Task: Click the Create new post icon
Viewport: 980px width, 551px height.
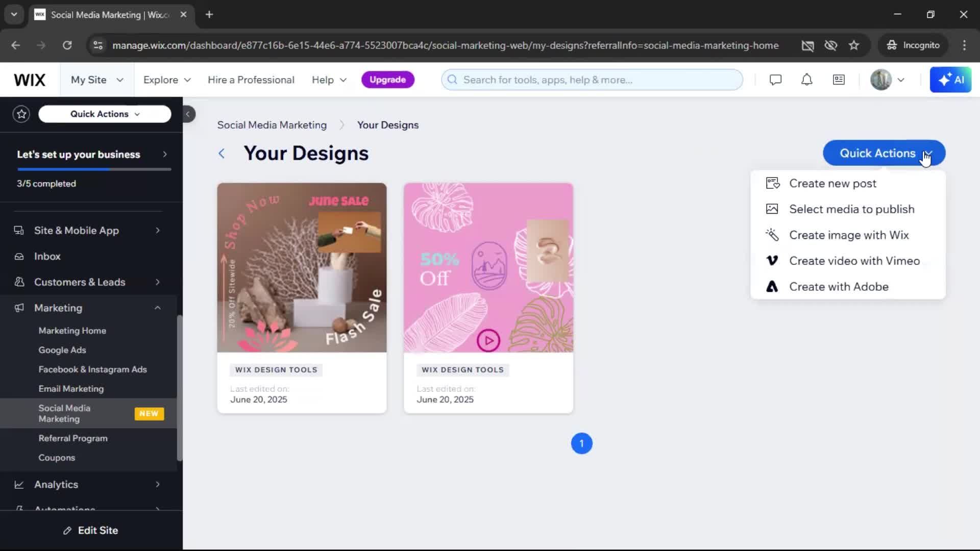Action: tap(772, 183)
